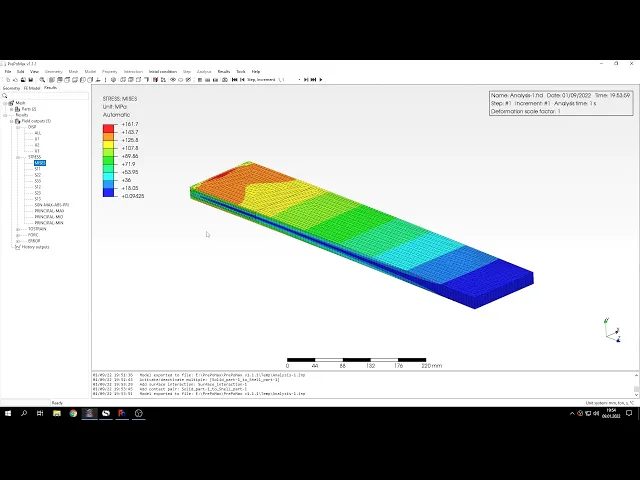Select the Results tab
640x480 pixels.
pyautogui.click(x=50, y=88)
